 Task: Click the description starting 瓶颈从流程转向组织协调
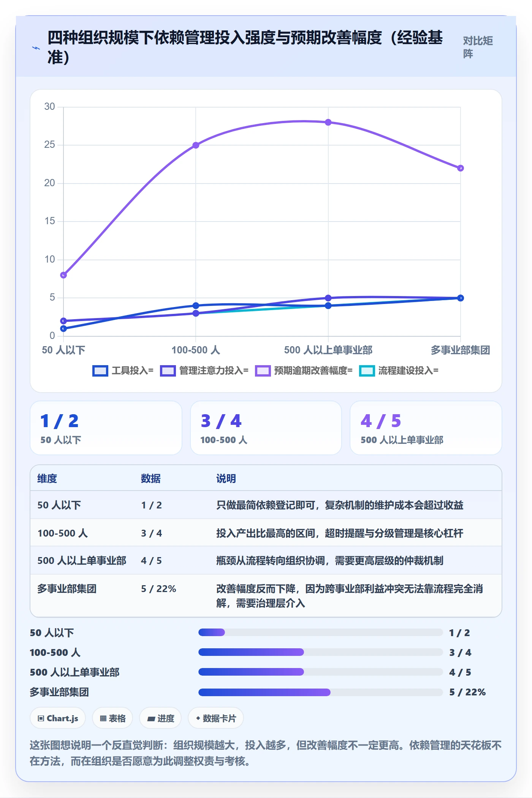tap(330, 560)
